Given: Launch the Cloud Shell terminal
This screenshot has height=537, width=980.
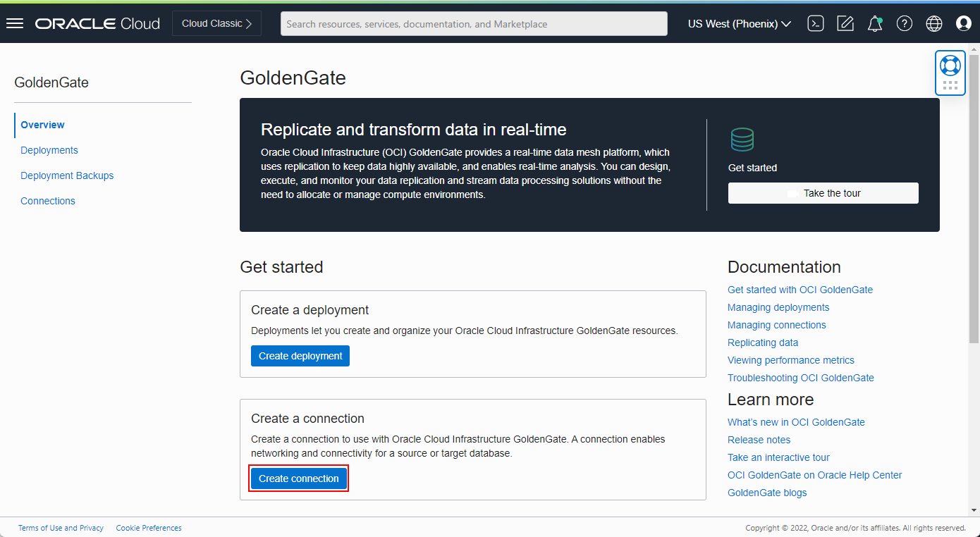Looking at the screenshot, I should [816, 23].
